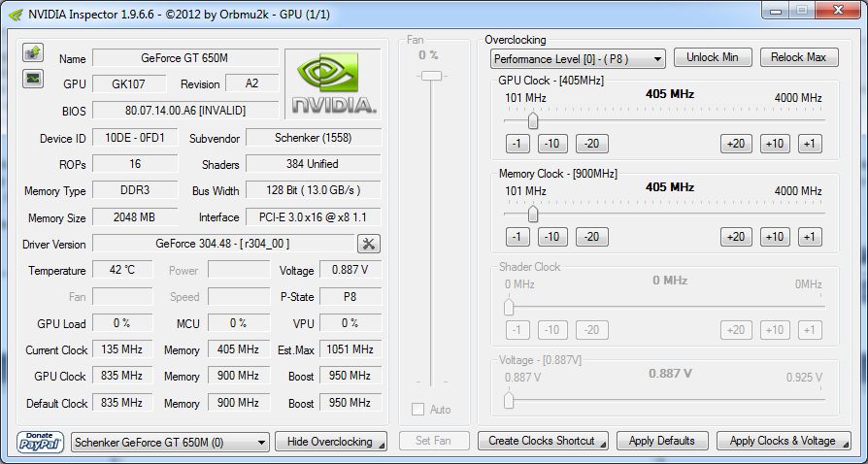Image resolution: width=868 pixels, height=464 pixels.
Task: Increase GPU Clock by 10 MHz
Action: [x=775, y=144]
